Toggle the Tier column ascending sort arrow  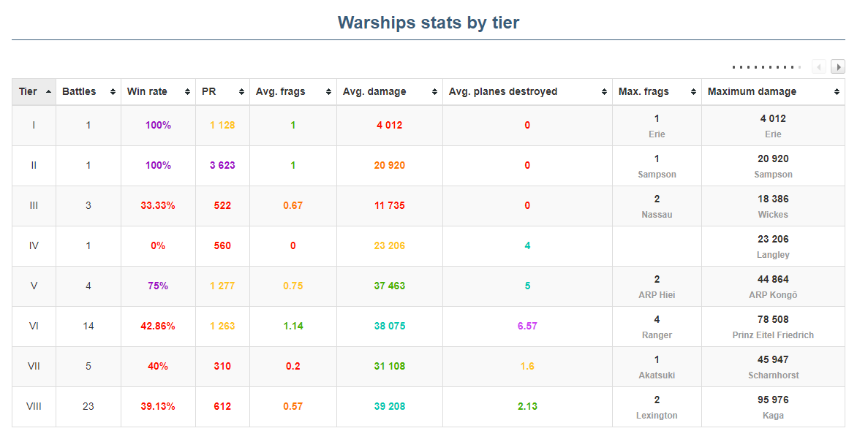48,92
